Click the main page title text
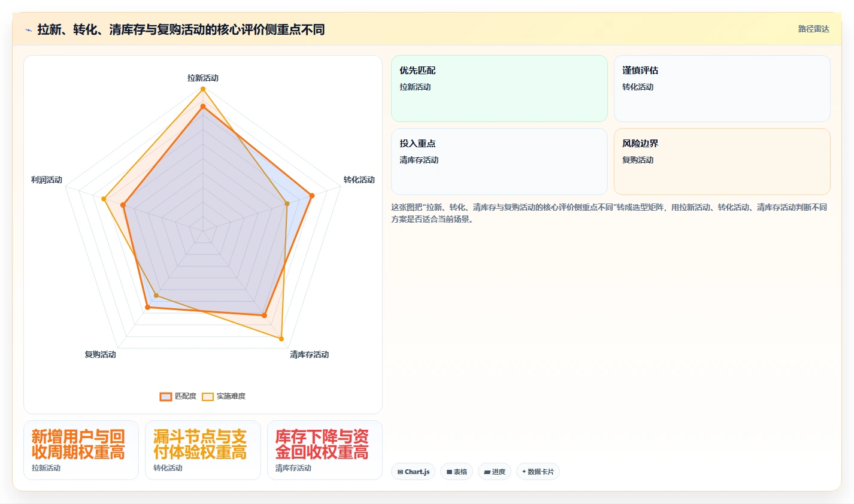Viewport: 854px width, 504px height. 181,29
